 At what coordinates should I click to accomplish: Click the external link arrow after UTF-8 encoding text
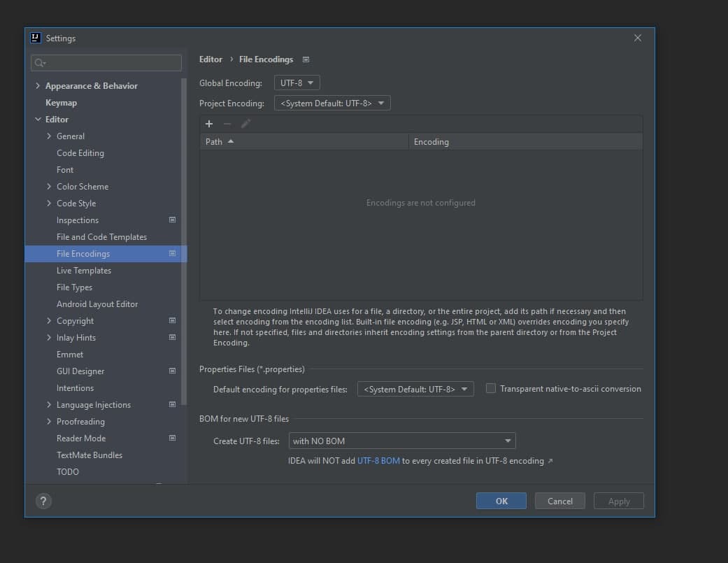[550, 461]
